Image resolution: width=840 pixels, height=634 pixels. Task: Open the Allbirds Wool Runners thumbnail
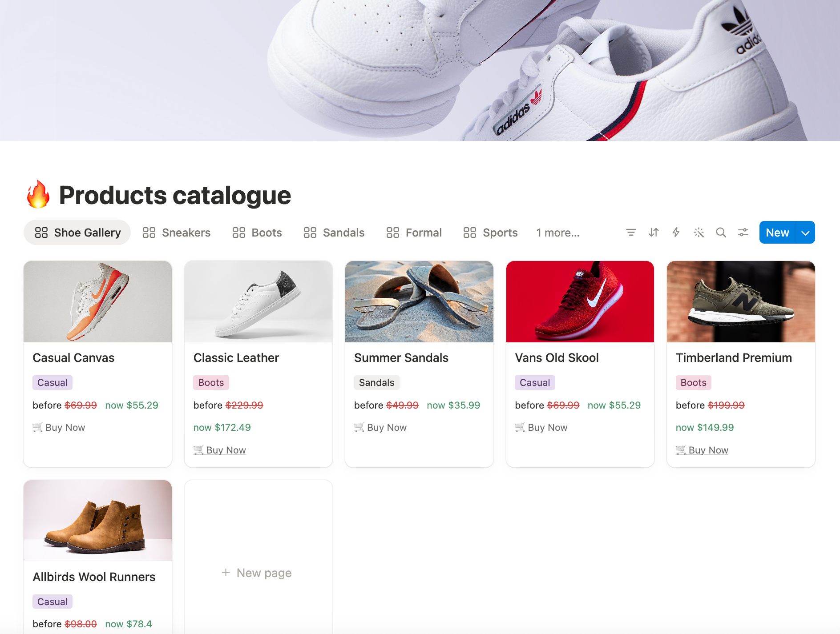(x=98, y=521)
